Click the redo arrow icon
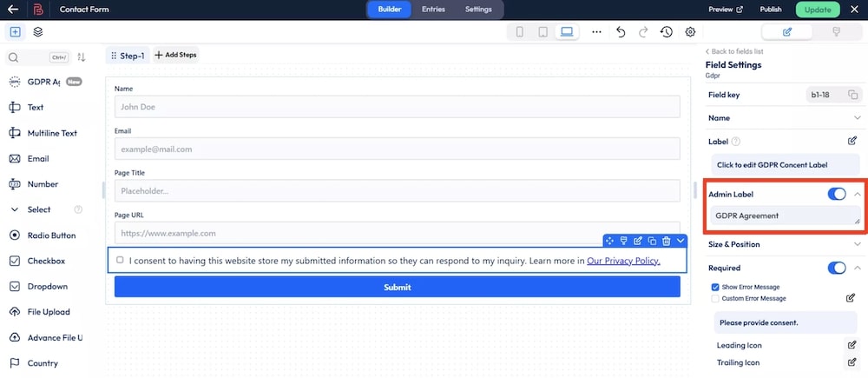The image size is (868, 378). (643, 32)
